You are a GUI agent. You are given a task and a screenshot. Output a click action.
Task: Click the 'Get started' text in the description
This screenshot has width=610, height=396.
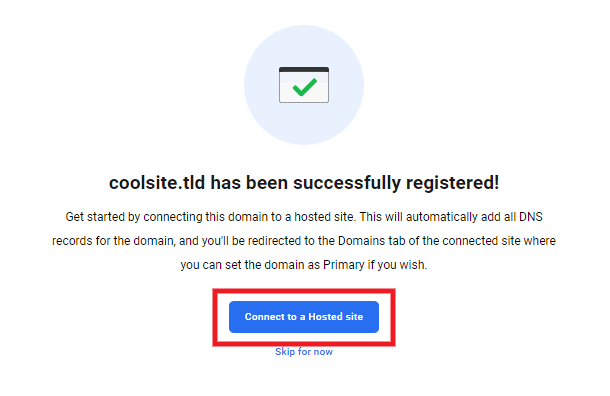pos(95,217)
